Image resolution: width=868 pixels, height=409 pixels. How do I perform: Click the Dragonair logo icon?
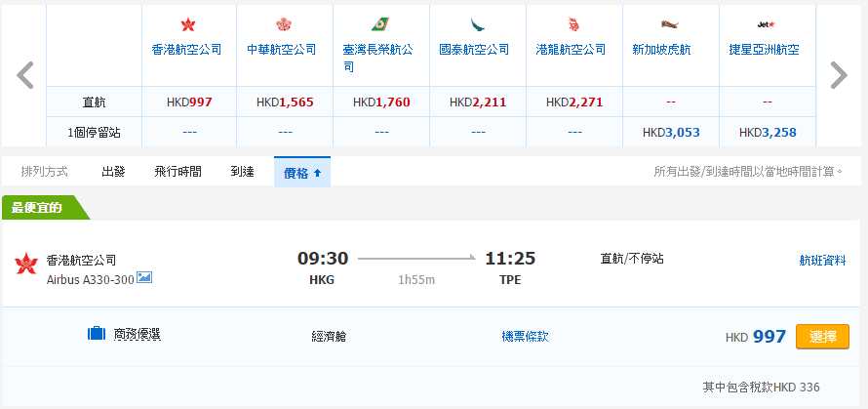coord(573,24)
